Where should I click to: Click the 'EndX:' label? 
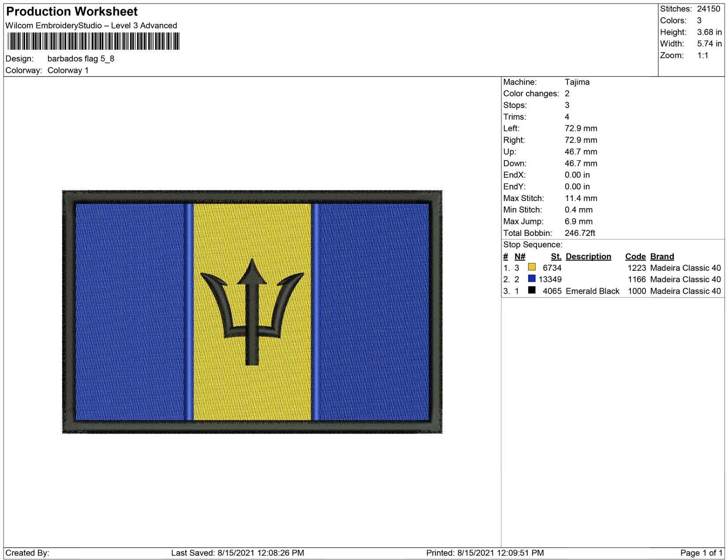tap(514, 175)
